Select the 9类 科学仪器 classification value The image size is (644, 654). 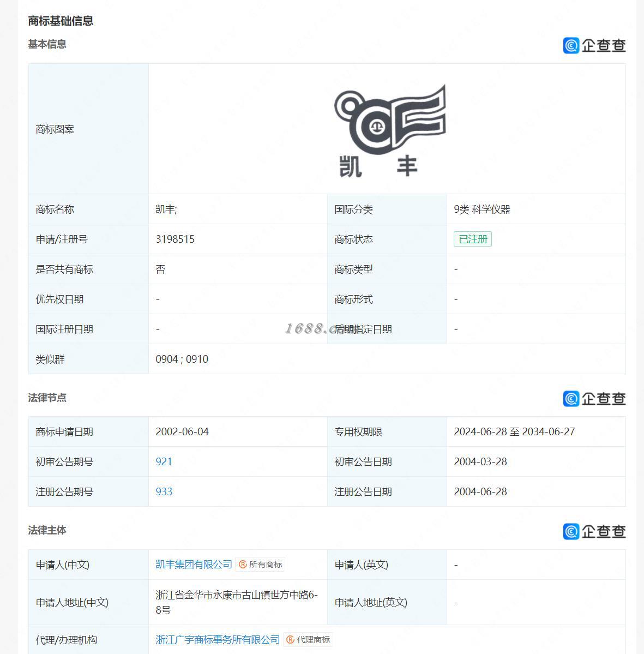coord(482,209)
